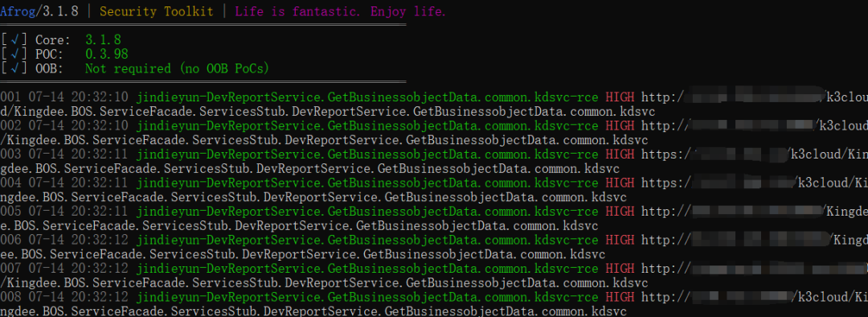868x317 pixels.
Task: Click the check mark beside POC
Action: 14,55
